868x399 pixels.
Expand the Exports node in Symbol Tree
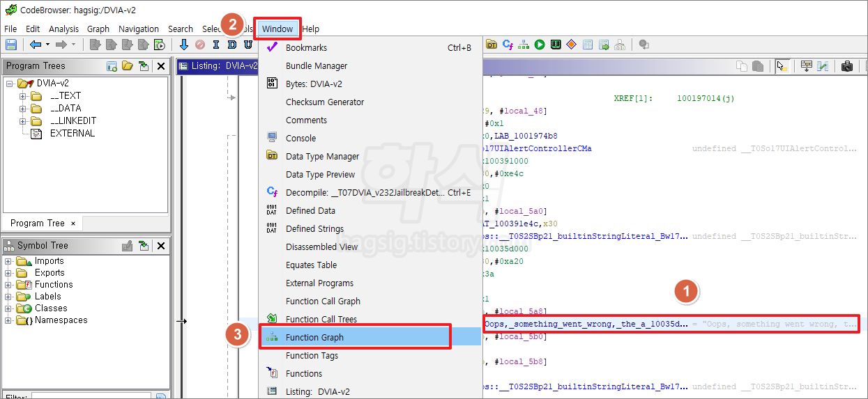point(8,273)
